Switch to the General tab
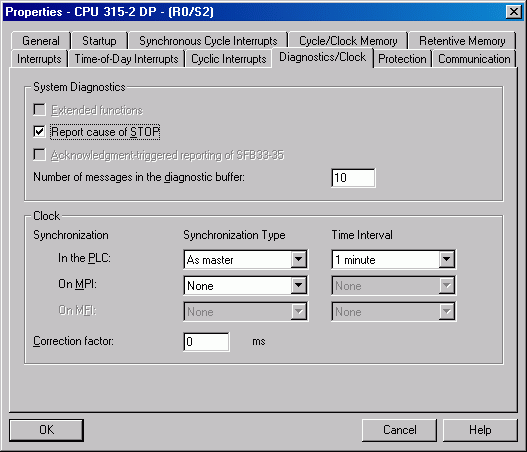This screenshot has height=452, width=527. [41, 41]
